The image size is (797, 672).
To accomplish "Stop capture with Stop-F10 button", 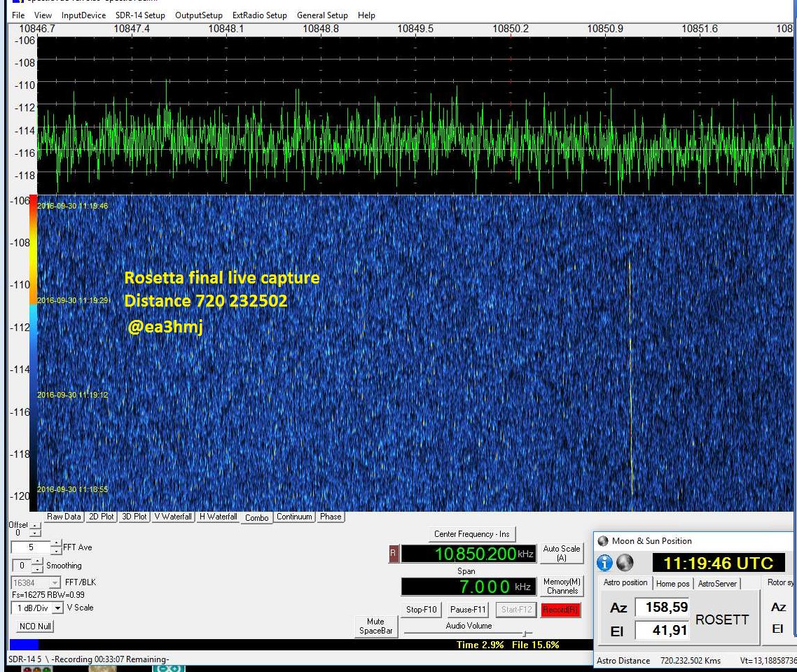I will (x=422, y=610).
